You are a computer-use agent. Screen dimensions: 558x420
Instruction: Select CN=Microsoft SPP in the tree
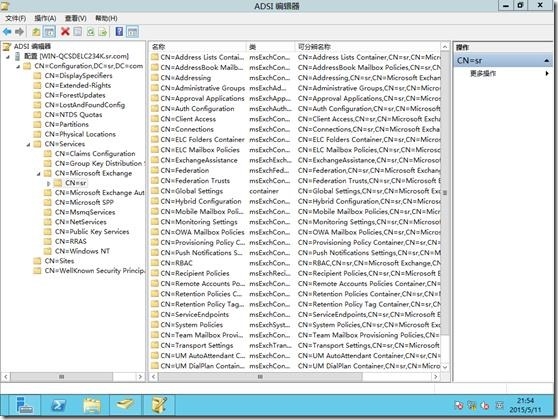(x=84, y=203)
